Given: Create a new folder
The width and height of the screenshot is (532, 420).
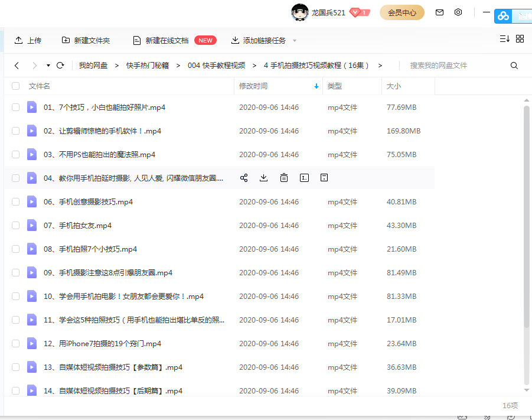Looking at the screenshot, I should (x=86, y=40).
